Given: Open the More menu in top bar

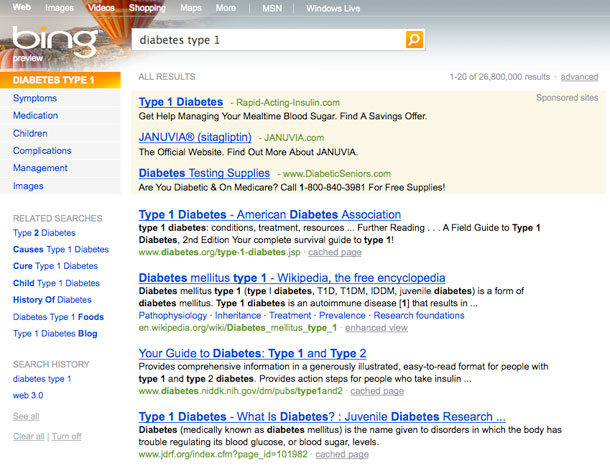Looking at the screenshot, I should [x=226, y=8].
